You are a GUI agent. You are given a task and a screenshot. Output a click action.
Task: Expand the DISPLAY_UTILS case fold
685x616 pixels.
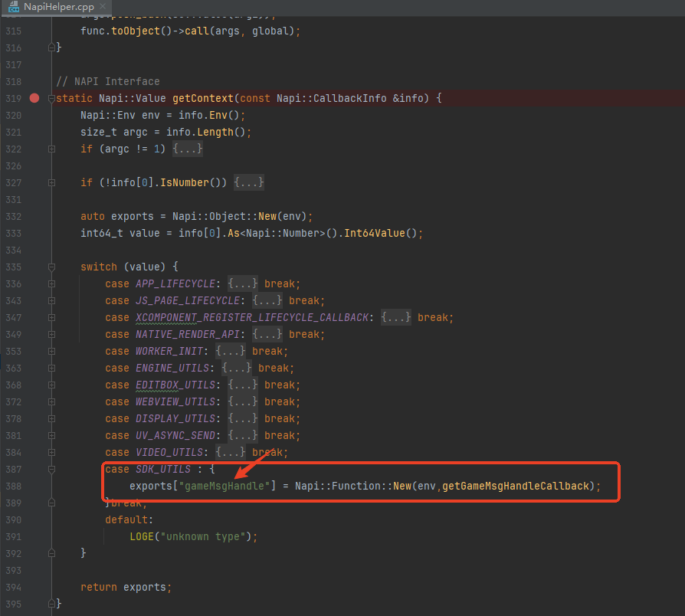[x=51, y=419]
